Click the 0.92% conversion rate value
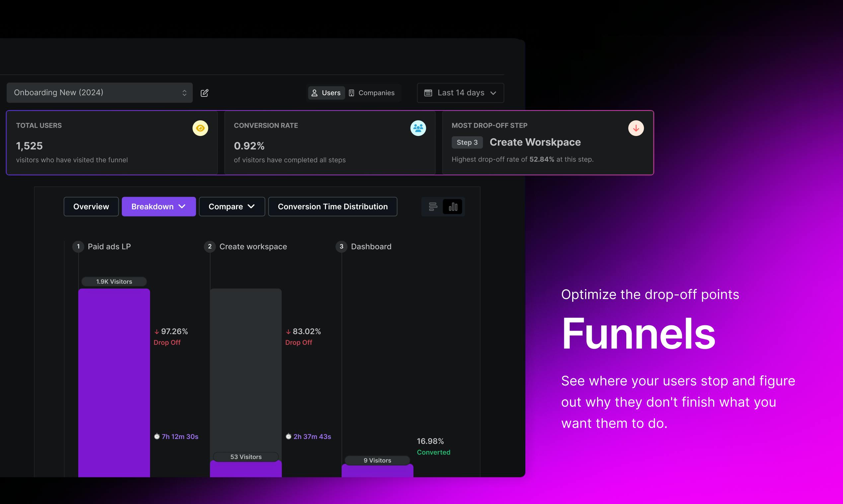 (x=249, y=146)
